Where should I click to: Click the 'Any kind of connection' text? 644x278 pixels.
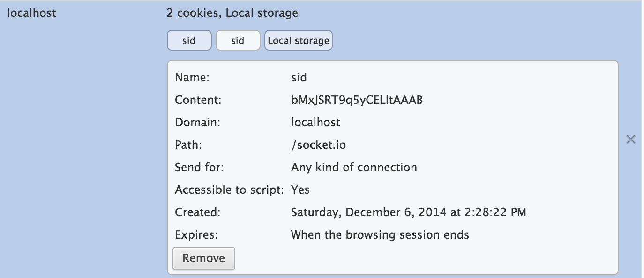[x=354, y=167]
